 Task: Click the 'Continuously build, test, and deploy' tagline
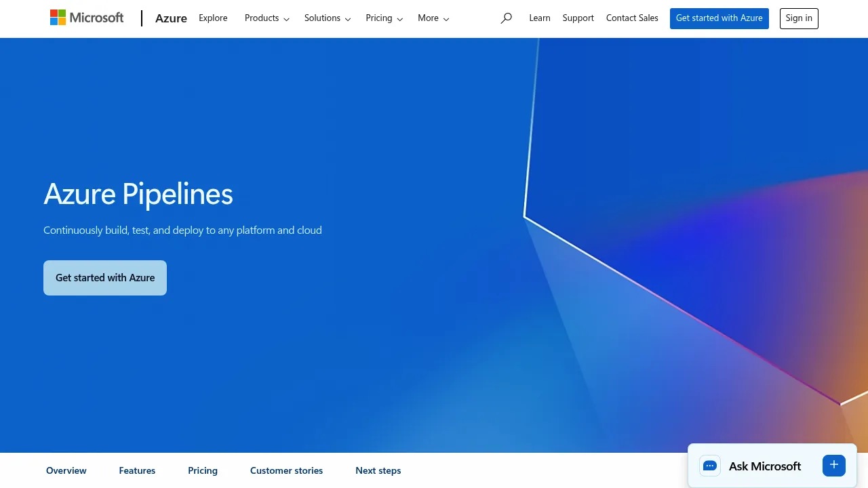click(182, 230)
